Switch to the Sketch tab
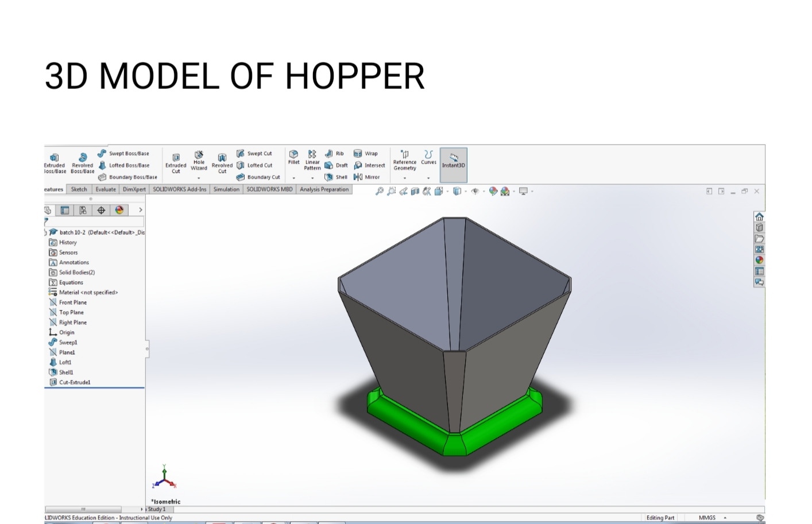 pos(79,189)
